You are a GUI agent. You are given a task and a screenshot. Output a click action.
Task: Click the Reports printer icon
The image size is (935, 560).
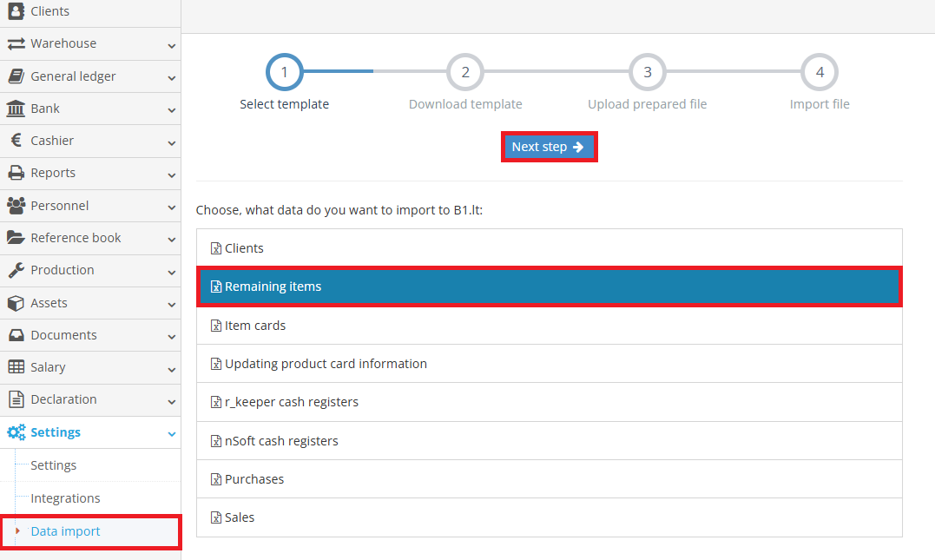click(14, 173)
